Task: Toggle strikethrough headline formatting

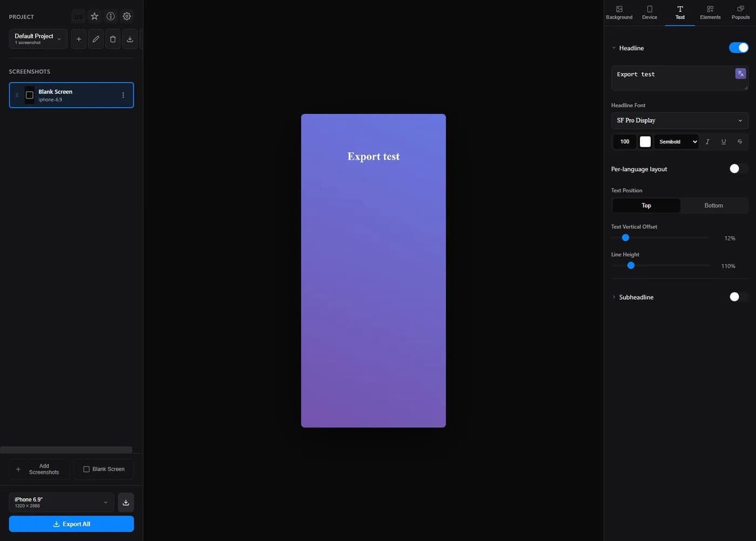Action: [740, 141]
